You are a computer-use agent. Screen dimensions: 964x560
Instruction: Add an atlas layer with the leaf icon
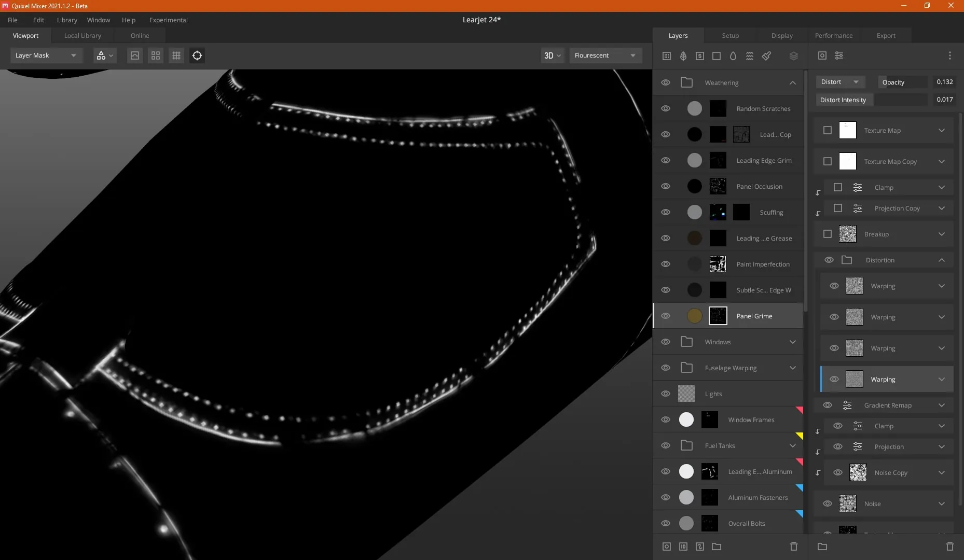pyautogui.click(x=683, y=56)
